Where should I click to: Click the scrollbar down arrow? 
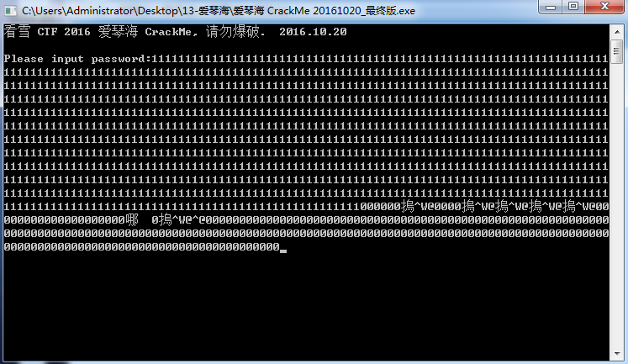click(x=616, y=354)
